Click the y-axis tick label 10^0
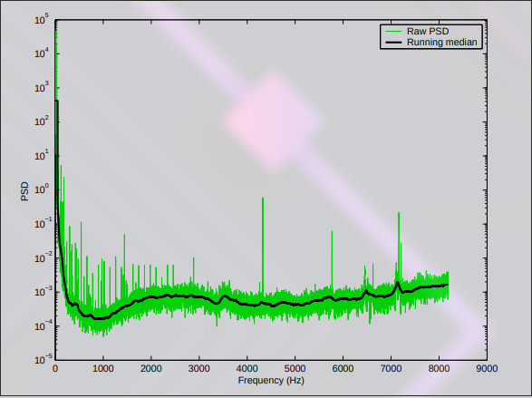Image resolution: width=532 pixels, height=398 pixels. pyautogui.click(x=42, y=189)
